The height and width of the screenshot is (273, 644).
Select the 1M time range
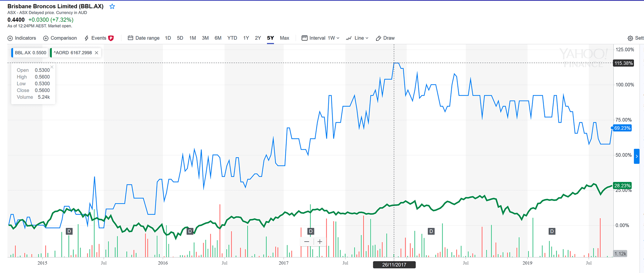pyautogui.click(x=193, y=38)
